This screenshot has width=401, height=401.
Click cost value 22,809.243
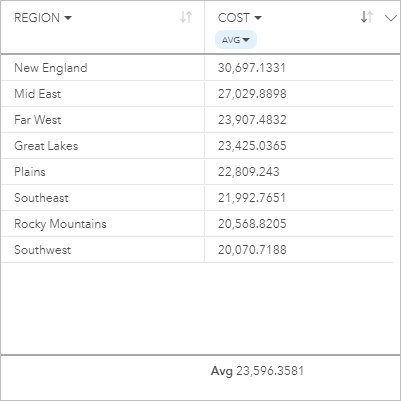[249, 172]
